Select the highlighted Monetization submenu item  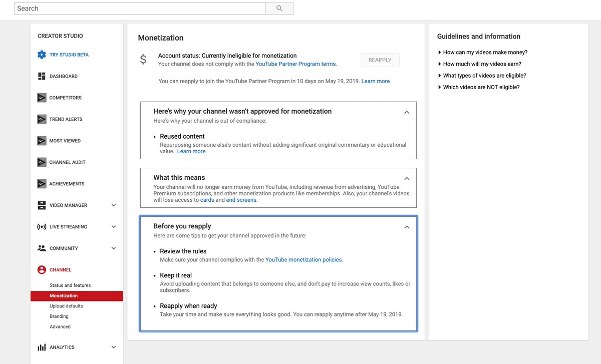click(x=77, y=296)
